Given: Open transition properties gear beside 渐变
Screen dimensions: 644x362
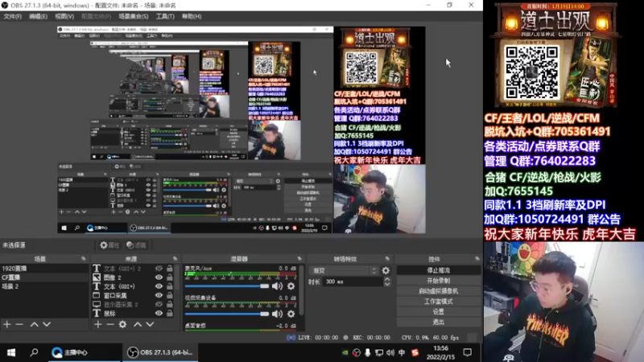Looking at the screenshot, I should click(x=386, y=270).
